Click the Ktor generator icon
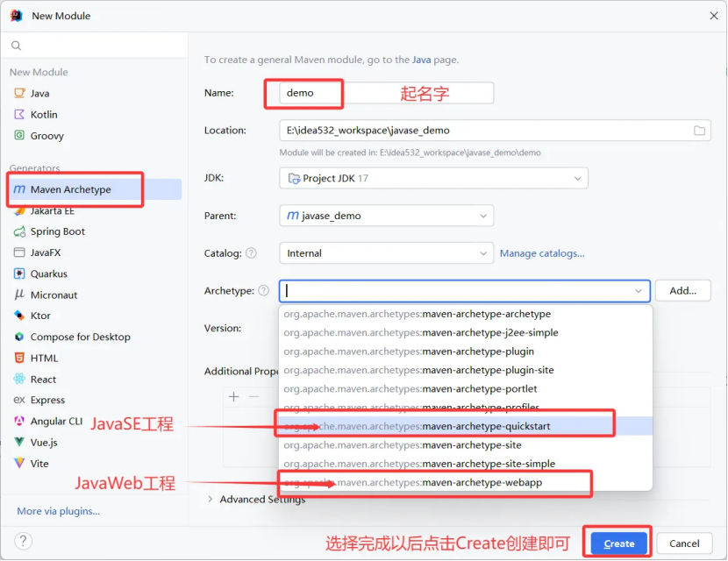Image resolution: width=728 pixels, height=561 pixels. pos(19,316)
